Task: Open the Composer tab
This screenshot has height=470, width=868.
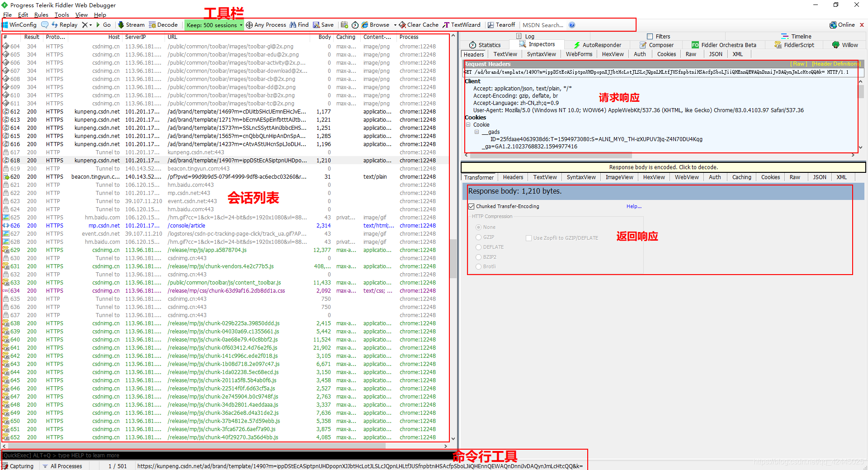Action: 656,45
